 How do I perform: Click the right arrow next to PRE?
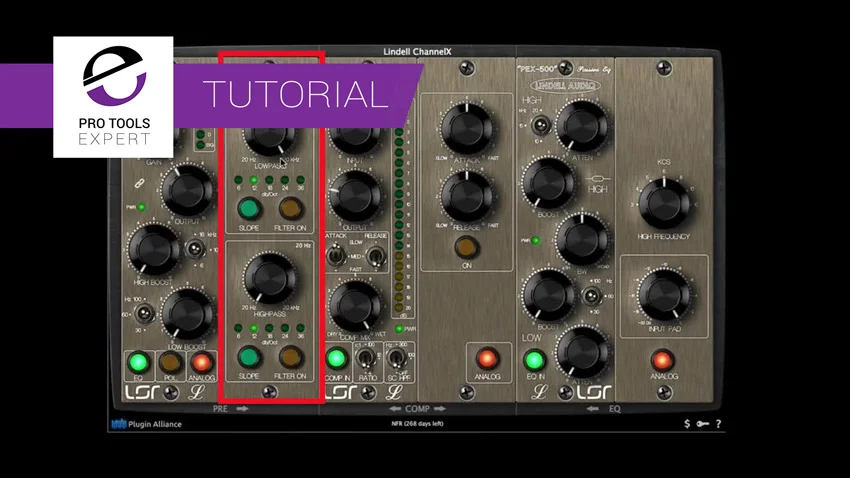click(x=242, y=409)
